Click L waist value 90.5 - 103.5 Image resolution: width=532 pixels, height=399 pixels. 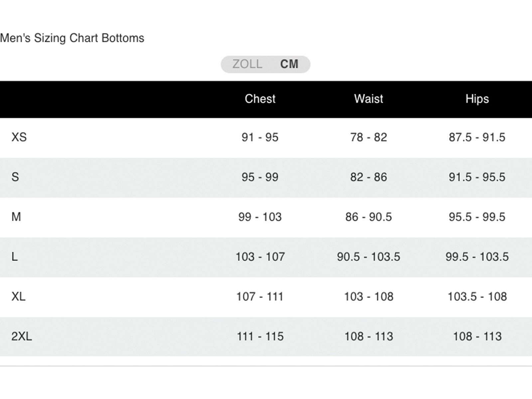368,257
